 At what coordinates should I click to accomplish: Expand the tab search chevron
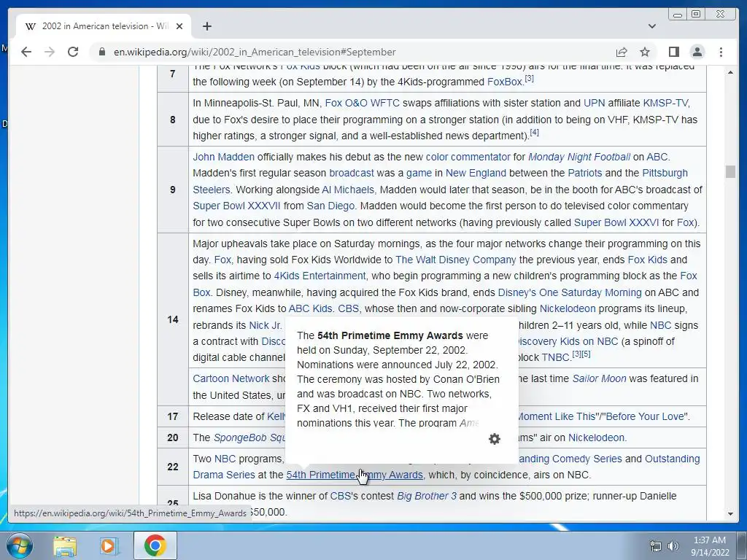[651, 26]
